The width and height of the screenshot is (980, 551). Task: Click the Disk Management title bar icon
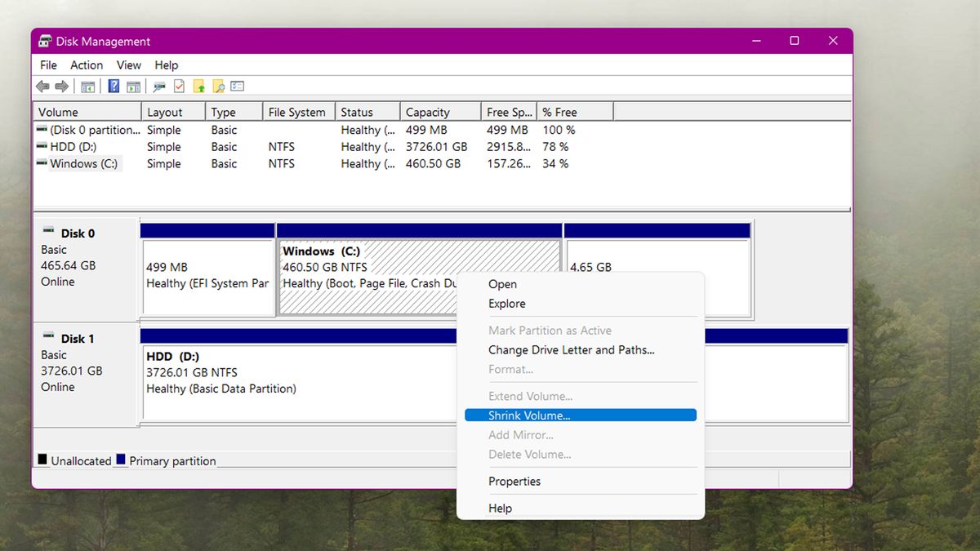(x=45, y=42)
